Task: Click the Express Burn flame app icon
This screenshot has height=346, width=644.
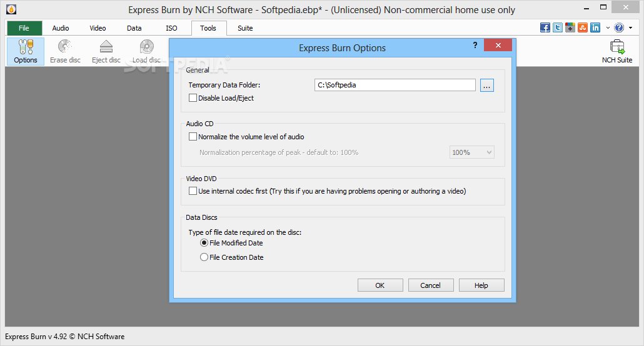Action: click(11, 9)
